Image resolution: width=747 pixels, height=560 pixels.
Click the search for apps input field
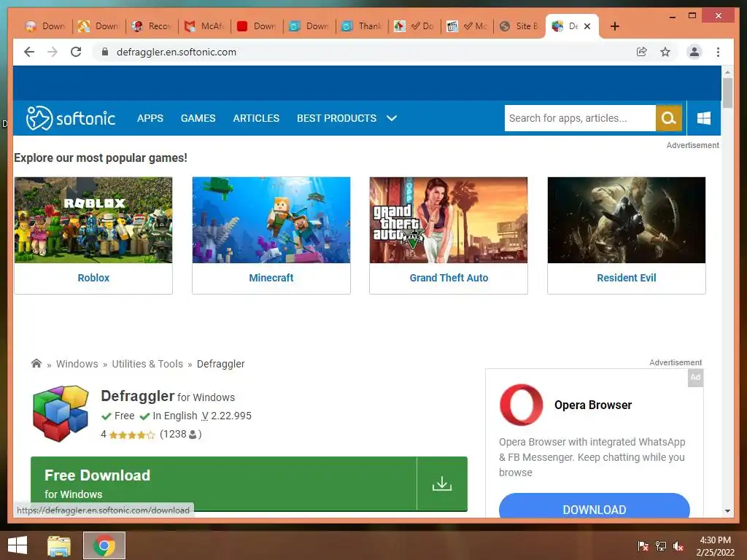(x=580, y=118)
